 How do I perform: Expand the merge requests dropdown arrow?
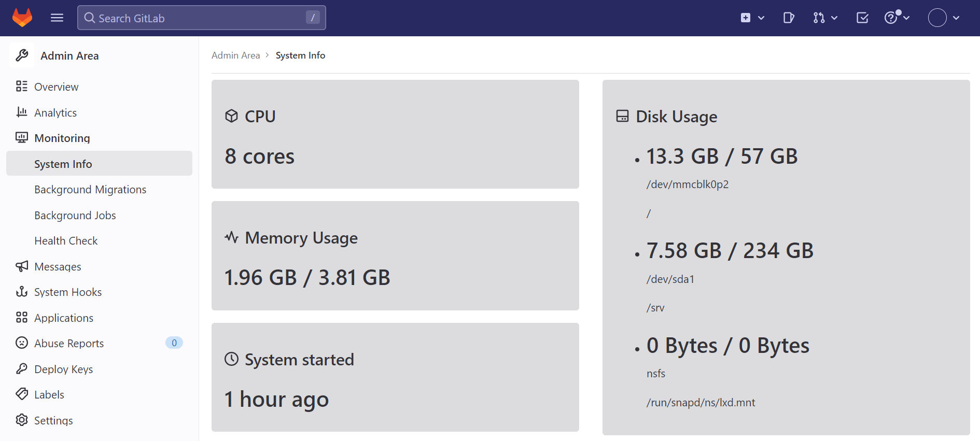pyautogui.click(x=834, y=18)
